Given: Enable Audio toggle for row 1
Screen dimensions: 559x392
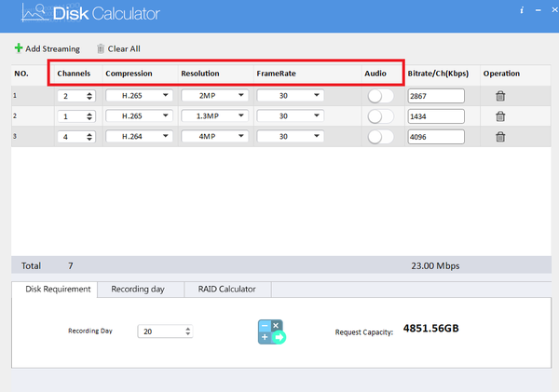Looking at the screenshot, I should pos(380,95).
